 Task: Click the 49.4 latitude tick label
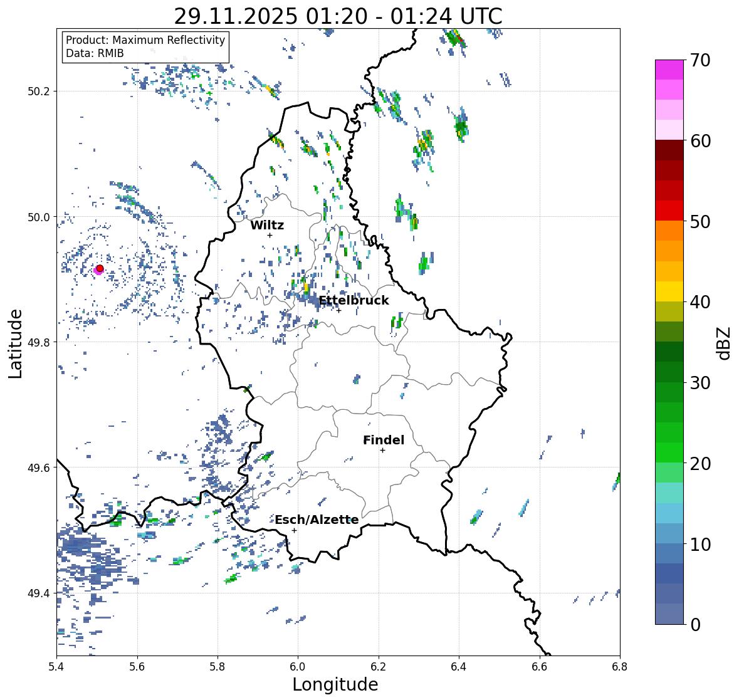[x=39, y=593]
